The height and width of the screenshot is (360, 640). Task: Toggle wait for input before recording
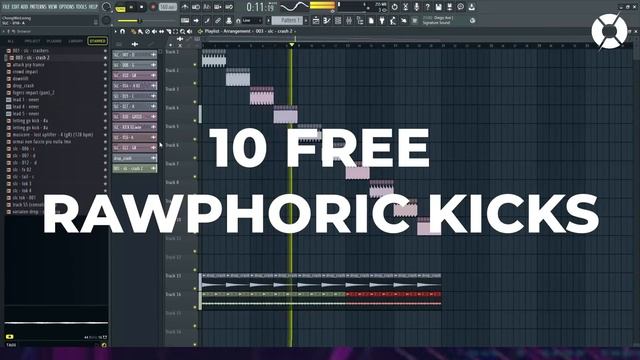(x=196, y=7)
